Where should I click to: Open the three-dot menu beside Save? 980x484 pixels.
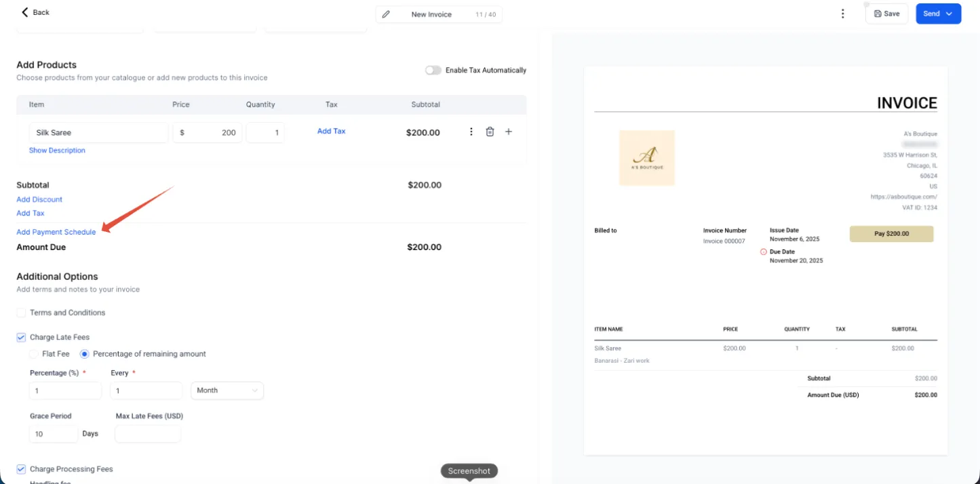click(842, 14)
